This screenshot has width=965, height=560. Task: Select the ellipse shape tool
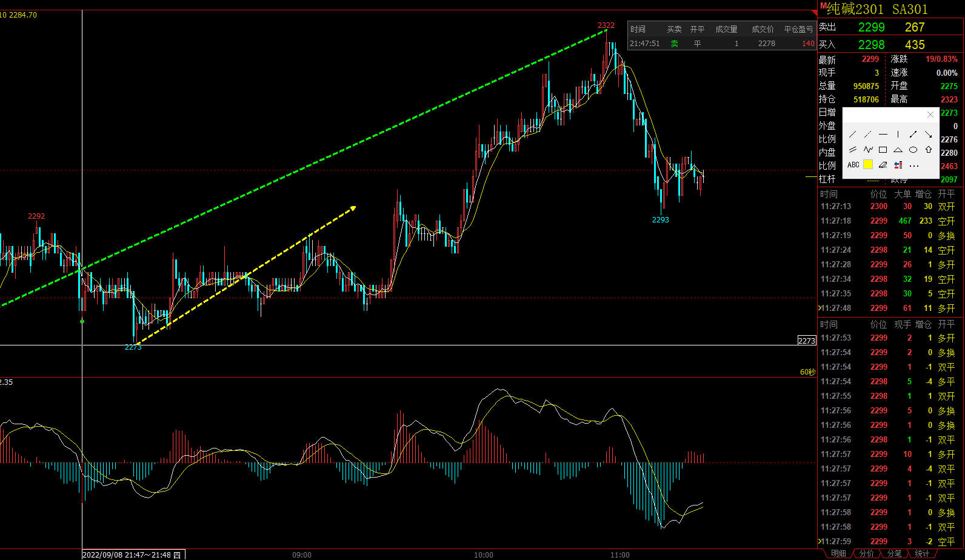point(913,150)
